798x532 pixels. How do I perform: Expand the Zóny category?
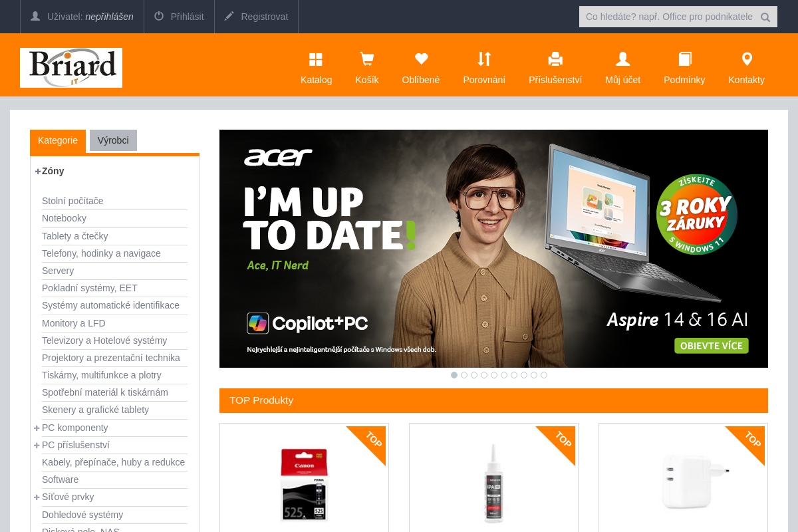click(x=38, y=171)
